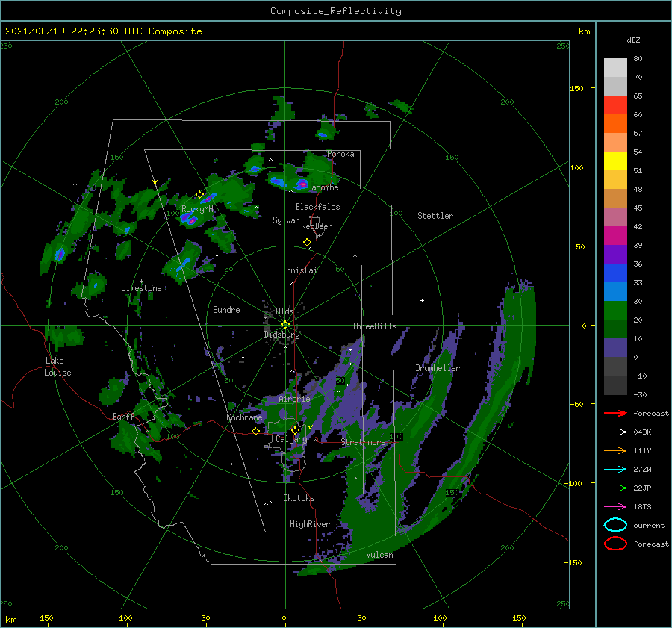Click the ThreeHills town label
The width and height of the screenshot is (672, 628).
[x=375, y=326]
